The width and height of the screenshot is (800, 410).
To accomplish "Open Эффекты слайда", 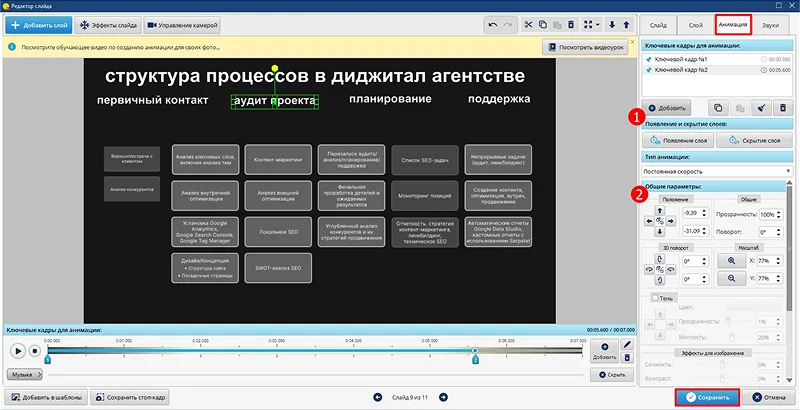I will tap(108, 25).
